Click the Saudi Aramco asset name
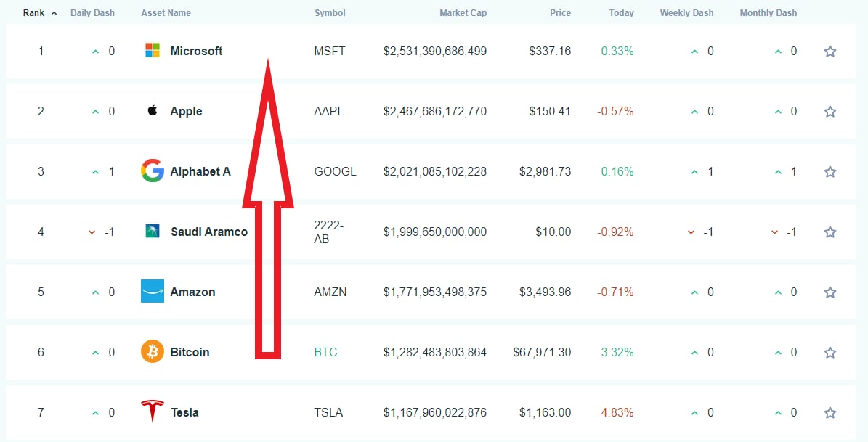 point(209,232)
